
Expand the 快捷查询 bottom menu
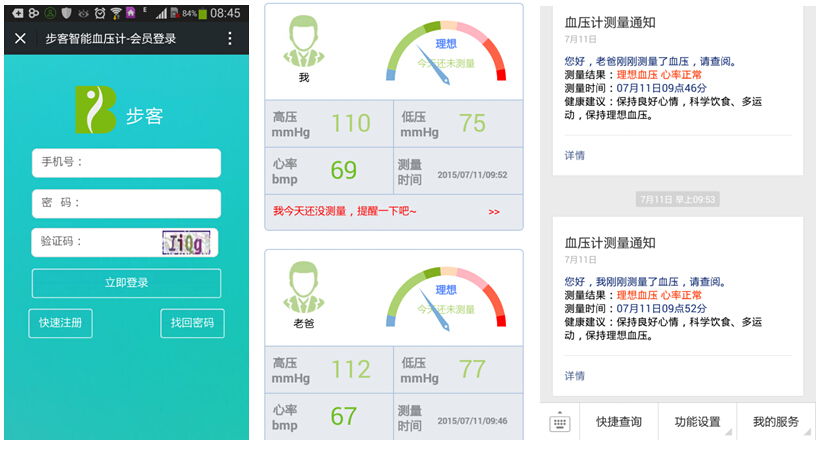tap(618, 422)
